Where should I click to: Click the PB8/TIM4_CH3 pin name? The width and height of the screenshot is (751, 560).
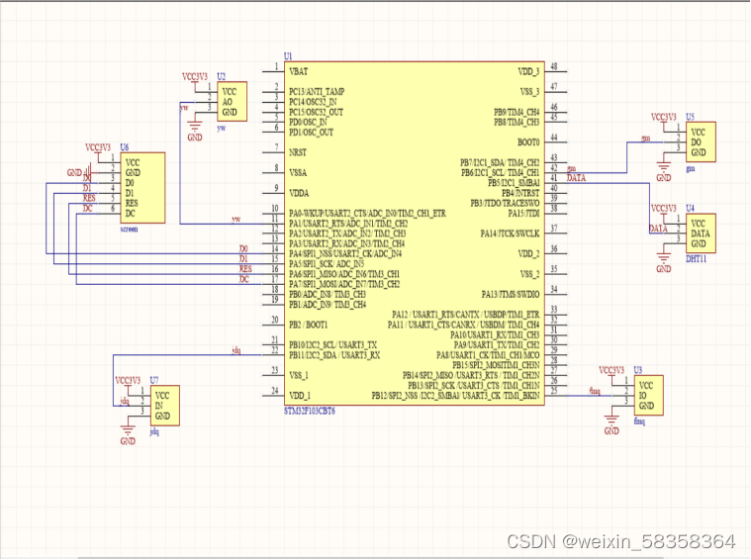coord(516,123)
